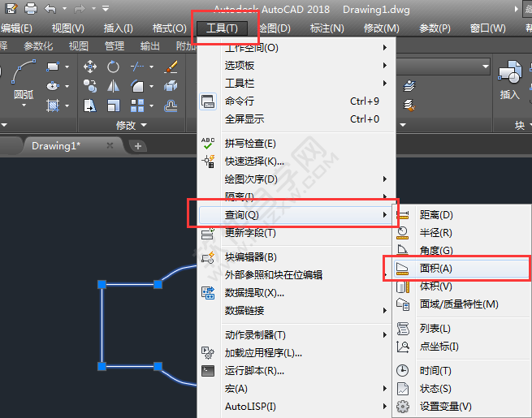Open the Trim tool dropdown arrow
This screenshot has width=532, height=418.
click(x=151, y=67)
